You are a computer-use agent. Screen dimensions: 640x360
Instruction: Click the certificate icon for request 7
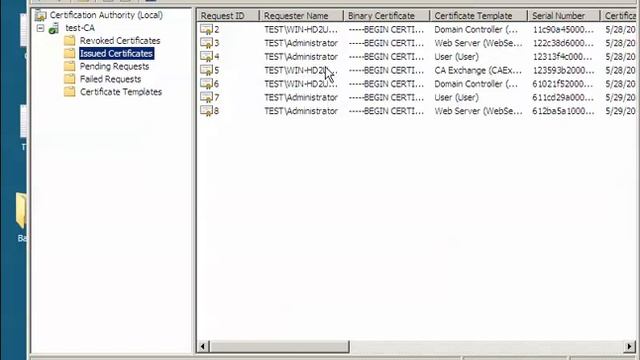[x=207, y=97]
